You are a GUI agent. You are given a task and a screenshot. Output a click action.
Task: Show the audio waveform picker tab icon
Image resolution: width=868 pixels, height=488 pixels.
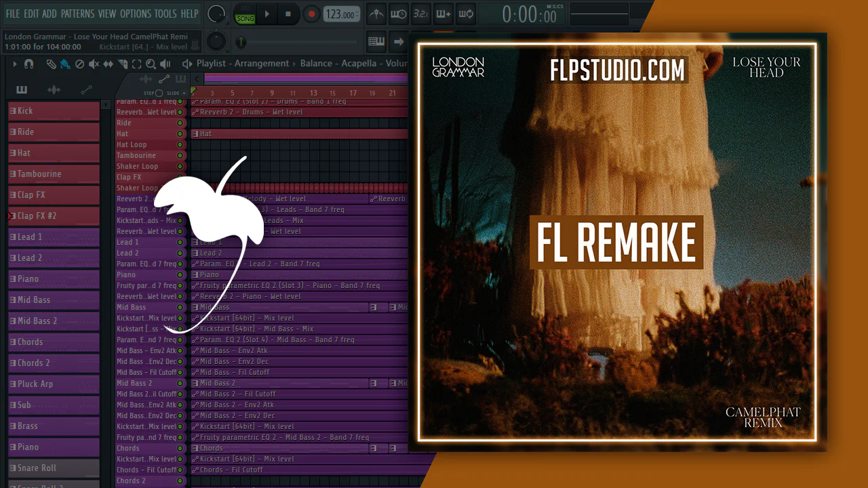tap(54, 90)
